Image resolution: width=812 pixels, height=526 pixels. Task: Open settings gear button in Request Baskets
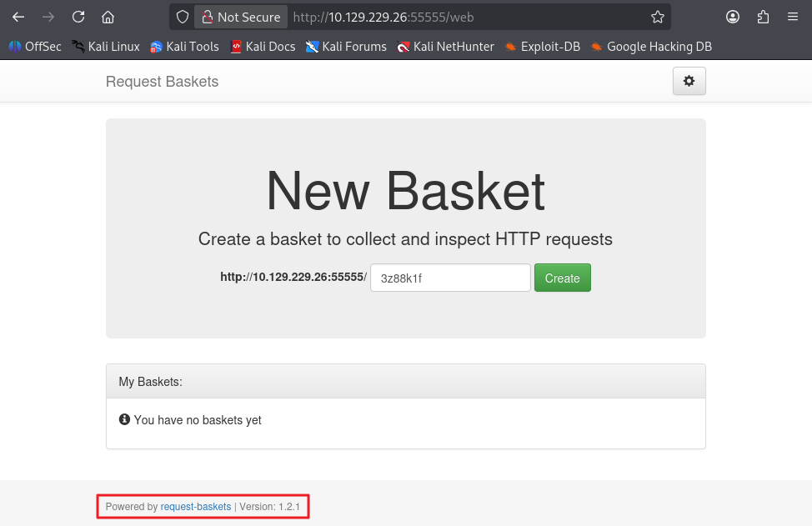coord(689,81)
